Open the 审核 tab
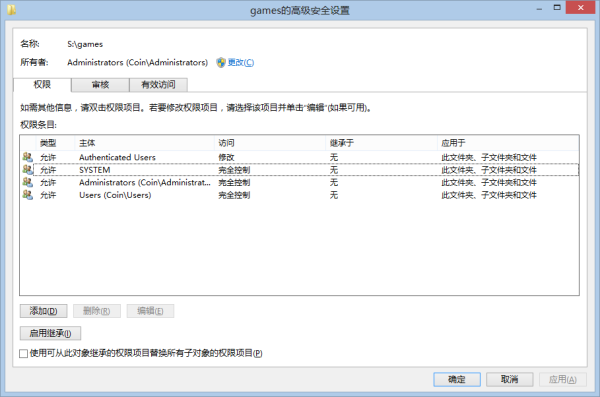The image size is (600, 397). click(100, 85)
